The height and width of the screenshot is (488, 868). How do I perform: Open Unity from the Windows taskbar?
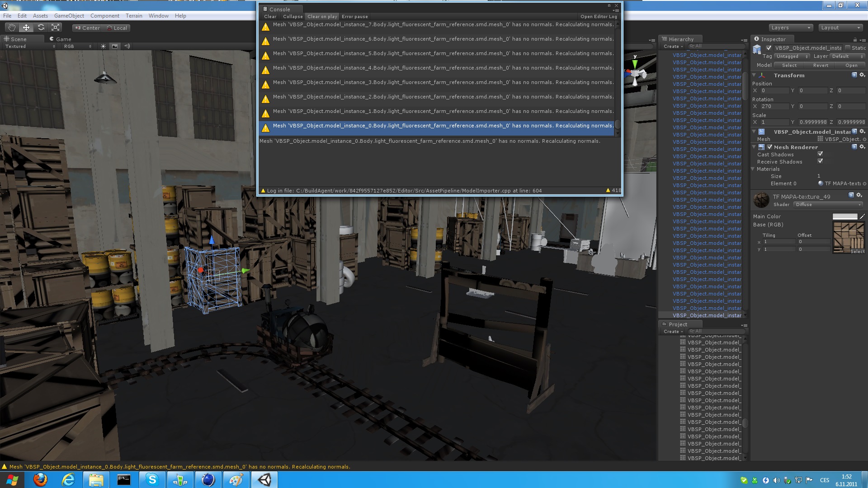pyautogui.click(x=264, y=480)
